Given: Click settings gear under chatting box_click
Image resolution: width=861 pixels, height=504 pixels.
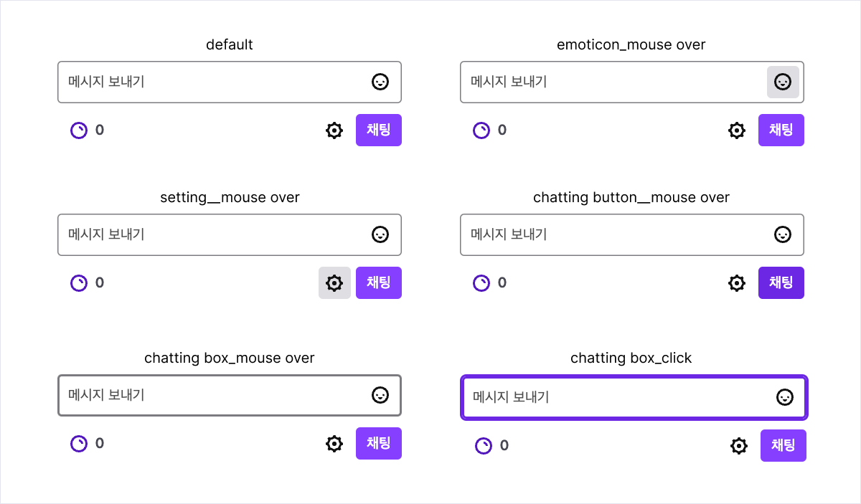Looking at the screenshot, I should point(739,446).
